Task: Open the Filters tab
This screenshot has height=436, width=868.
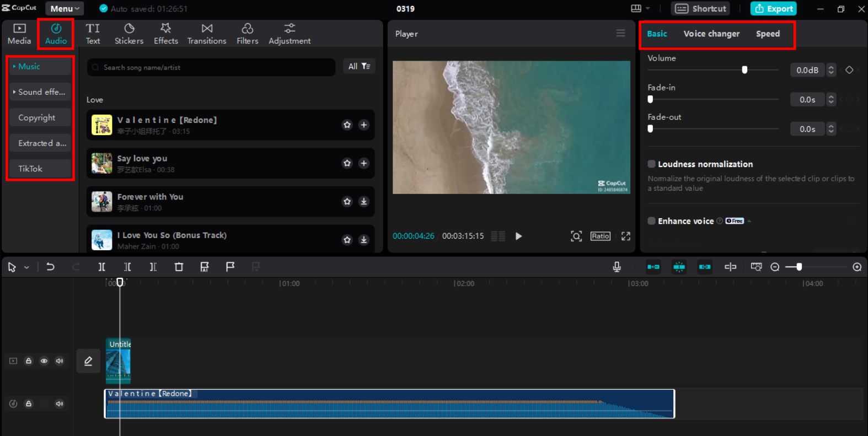Action: [x=248, y=34]
